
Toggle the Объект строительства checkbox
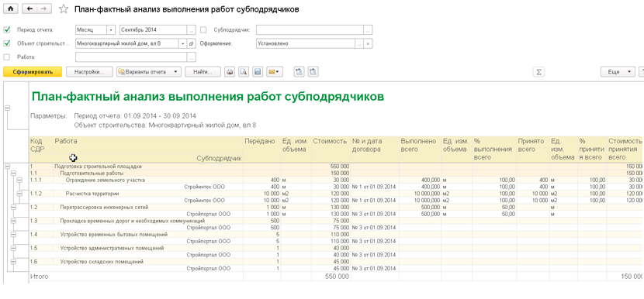(x=6, y=43)
